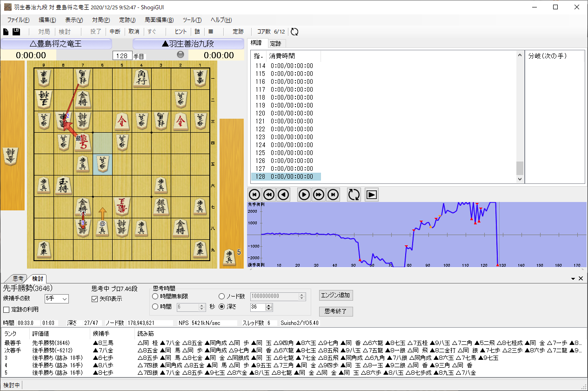Fast forward several moves
Viewport: 588px width, 391px height.
point(318,195)
